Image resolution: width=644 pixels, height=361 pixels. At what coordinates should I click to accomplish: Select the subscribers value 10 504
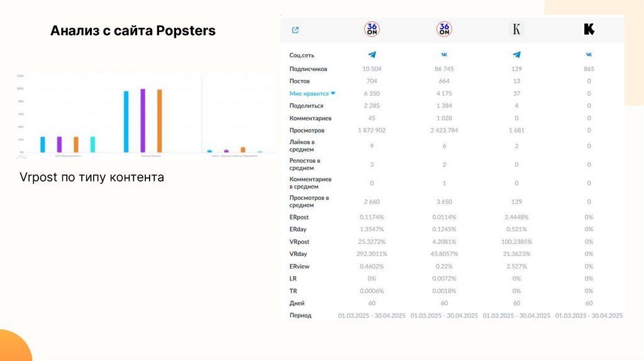pyautogui.click(x=372, y=69)
